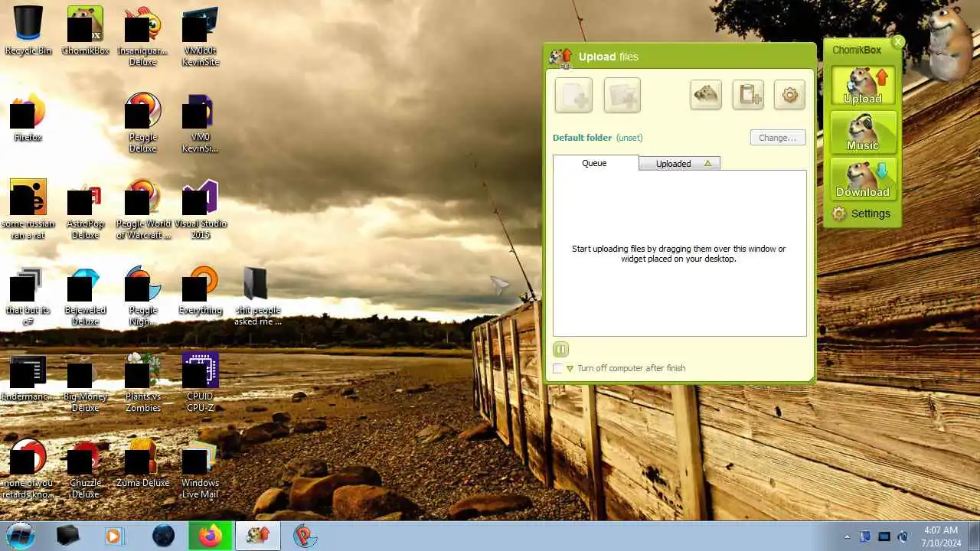Click the hamster icon button in Upload toolbar

706,95
